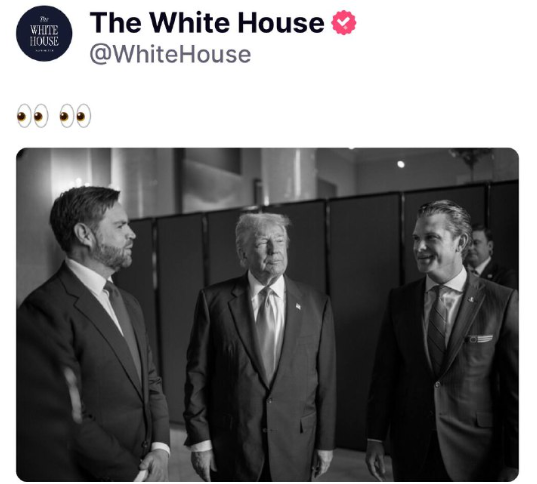Click the background man behind right figure
Viewport: 537px width, 484px height.
[483, 253]
